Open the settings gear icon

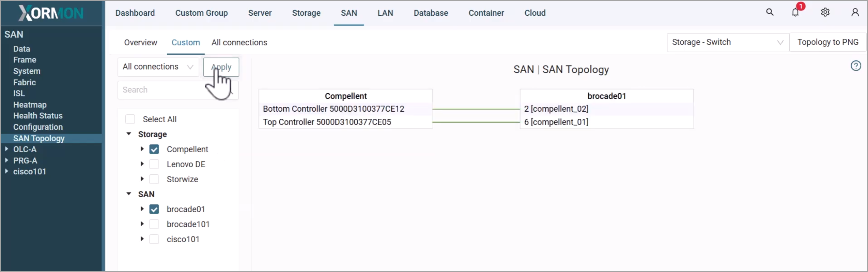825,13
